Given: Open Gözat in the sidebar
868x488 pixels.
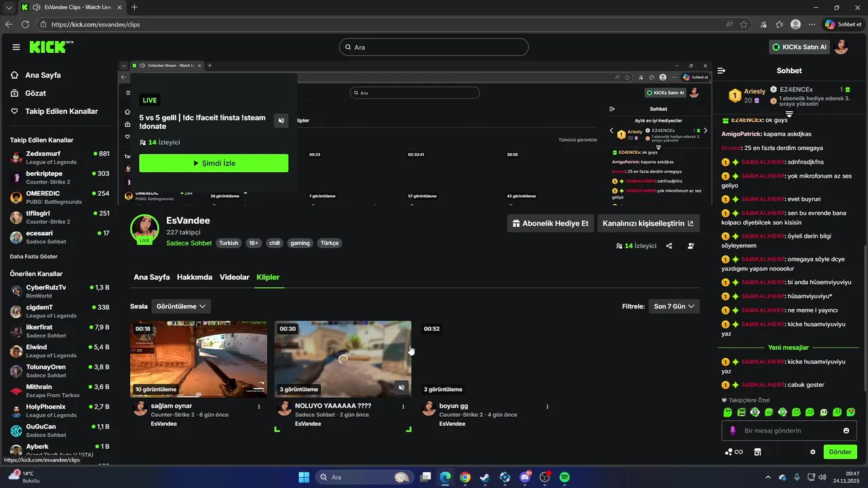Looking at the screenshot, I should (36, 93).
